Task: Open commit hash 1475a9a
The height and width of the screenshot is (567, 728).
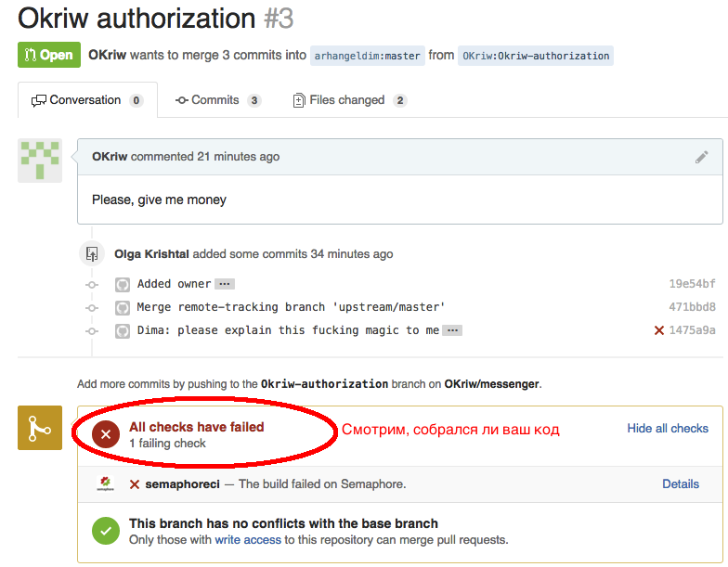Action: (692, 330)
